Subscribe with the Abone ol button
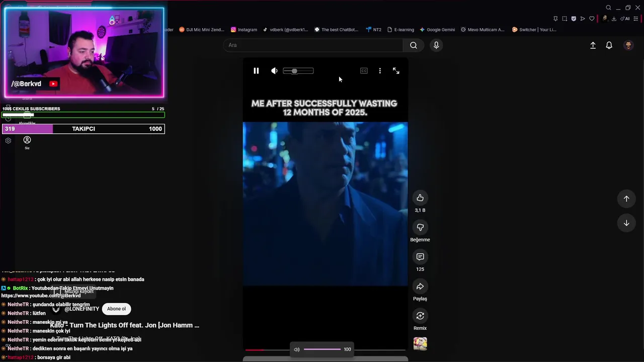Screen dimensions: 644x362 (x=116, y=309)
